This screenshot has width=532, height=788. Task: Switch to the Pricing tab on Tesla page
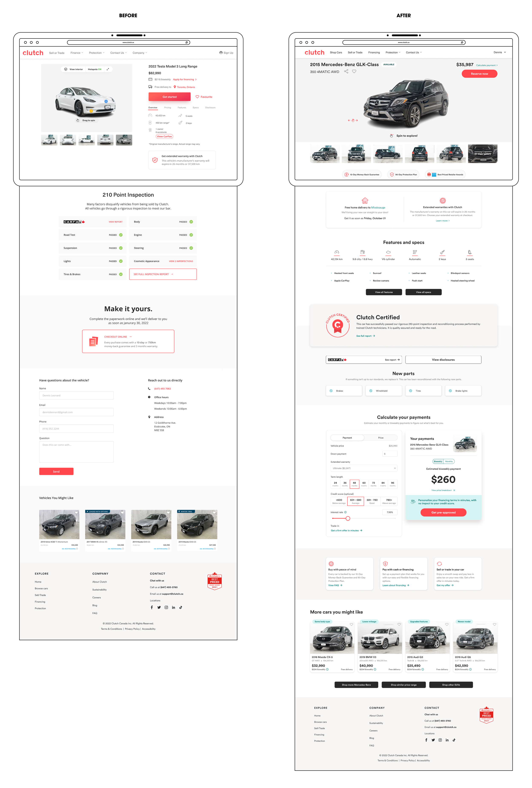(167, 107)
